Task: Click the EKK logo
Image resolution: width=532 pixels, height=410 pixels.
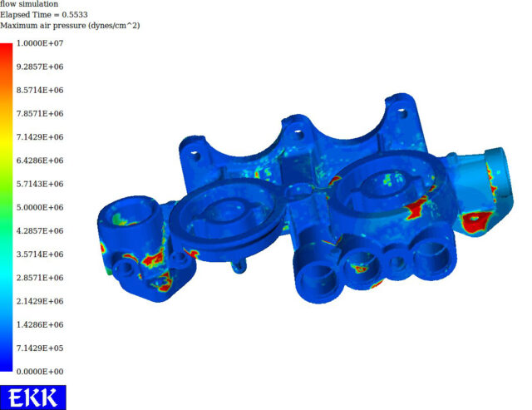Action: (x=32, y=397)
